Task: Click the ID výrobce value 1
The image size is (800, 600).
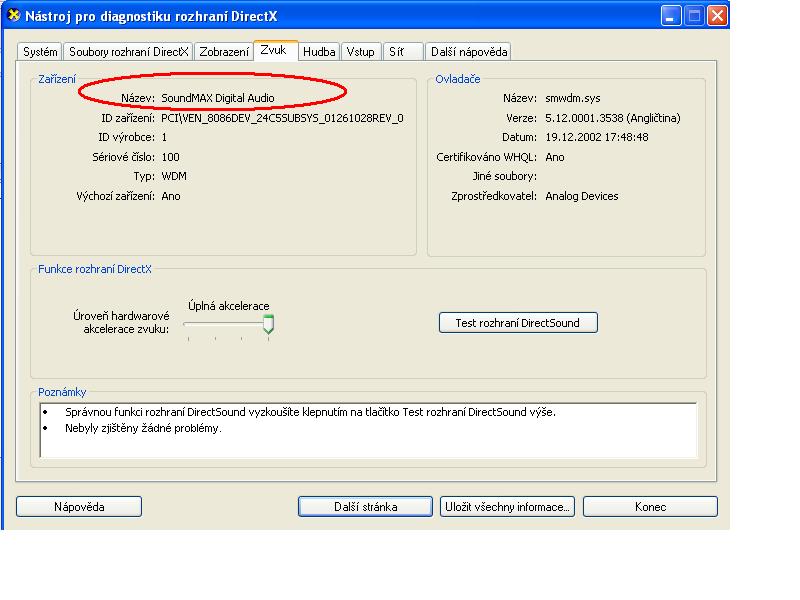Action: (x=164, y=137)
